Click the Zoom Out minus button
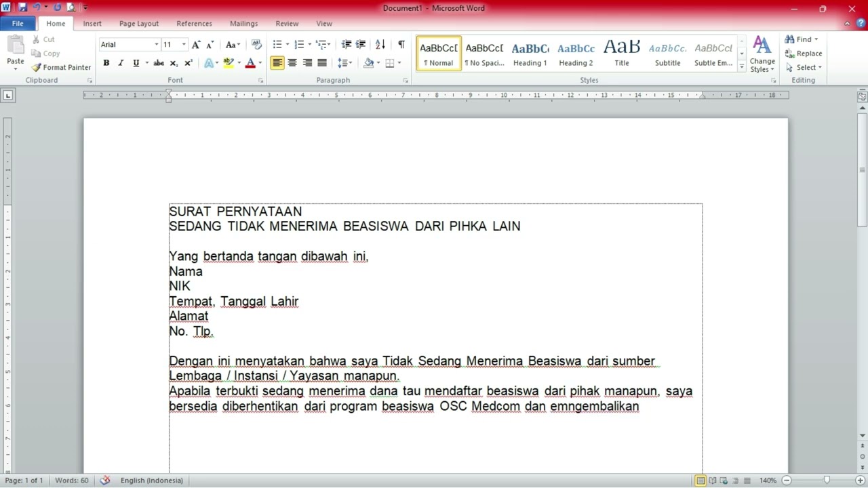868x488 pixels. pos(787,481)
